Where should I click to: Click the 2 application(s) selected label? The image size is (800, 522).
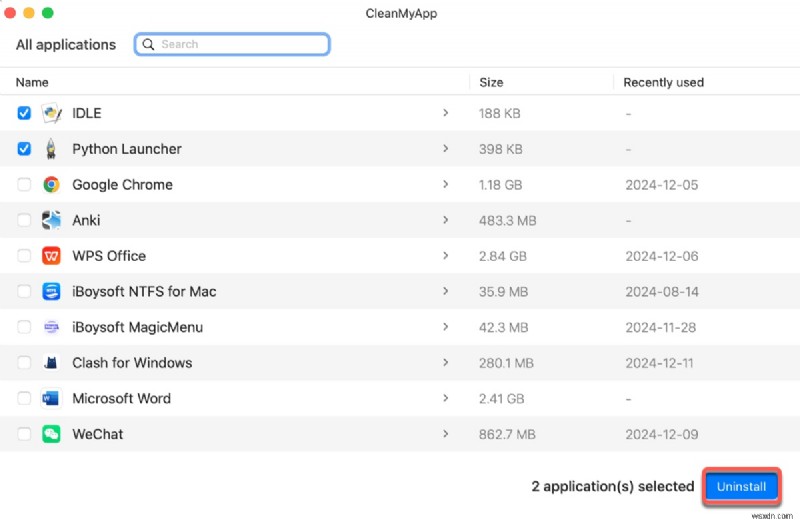613,486
